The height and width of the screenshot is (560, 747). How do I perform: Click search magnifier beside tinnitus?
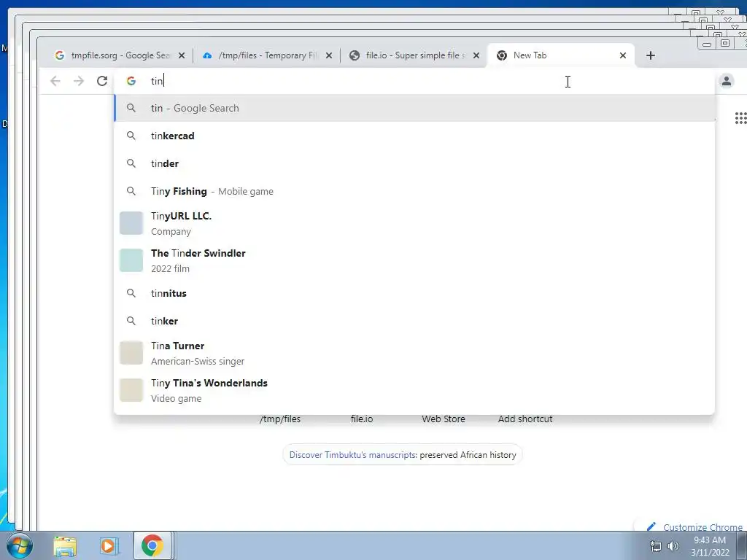(131, 293)
